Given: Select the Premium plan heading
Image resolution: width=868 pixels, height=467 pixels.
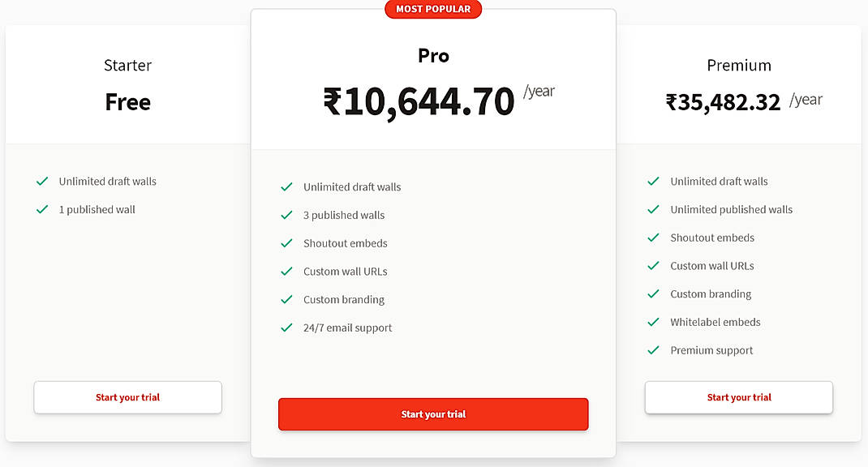Looking at the screenshot, I should [x=738, y=65].
